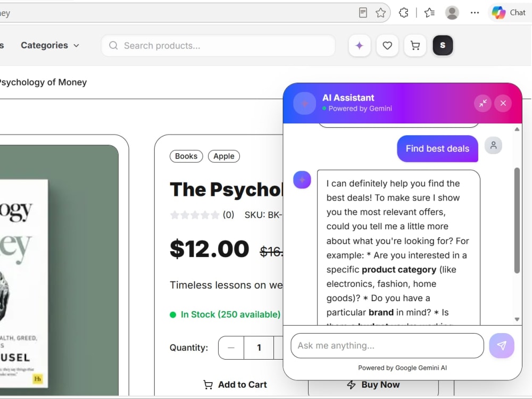
Task: Open browser settings and more menu
Action: (x=475, y=13)
